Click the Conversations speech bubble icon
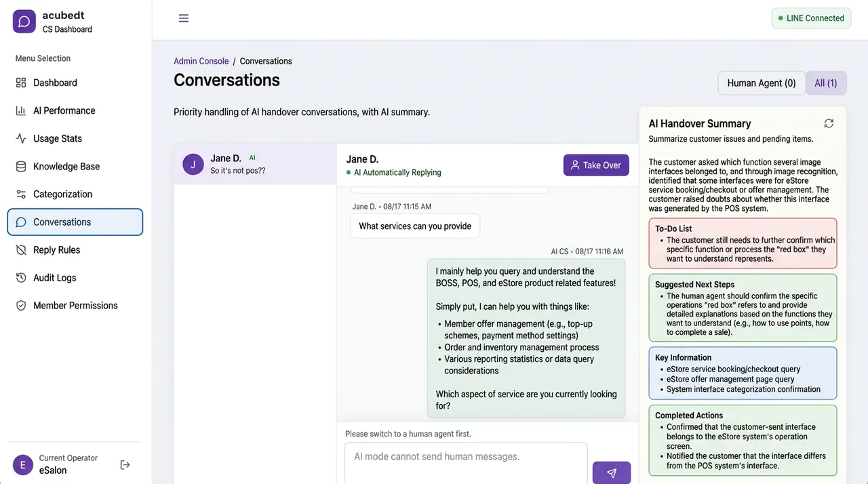The height and width of the screenshot is (484, 868). click(21, 222)
